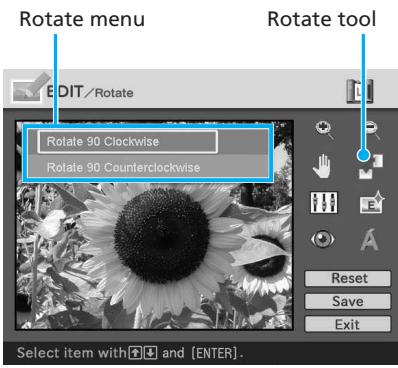
Task: Click the up arrow key hint icon
Action: click(x=135, y=353)
